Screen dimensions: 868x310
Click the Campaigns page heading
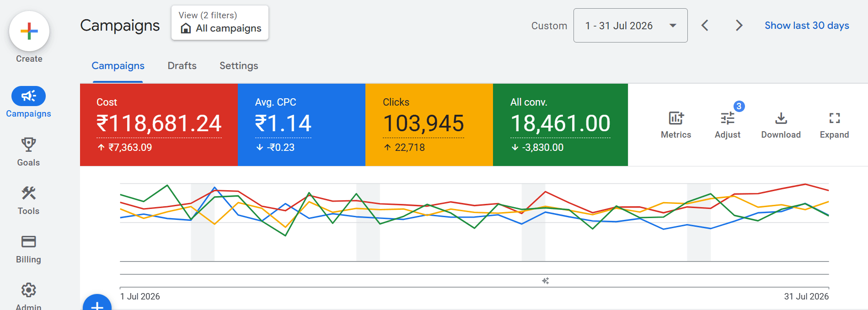[x=120, y=26]
